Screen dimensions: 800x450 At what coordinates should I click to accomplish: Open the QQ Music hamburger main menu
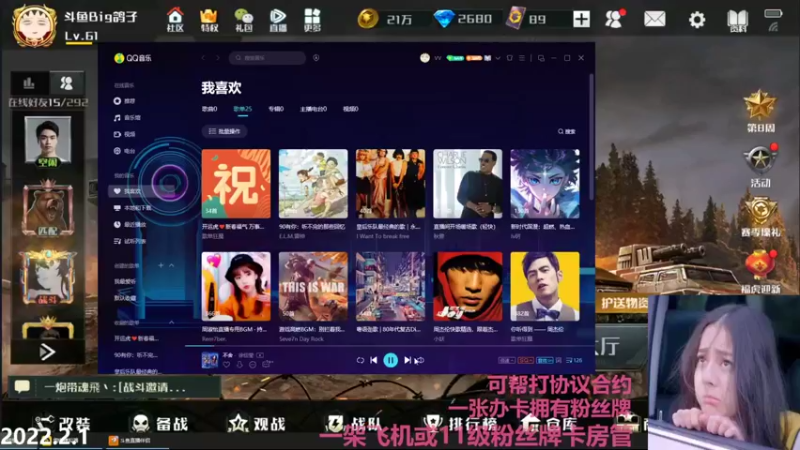pos(521,58)
